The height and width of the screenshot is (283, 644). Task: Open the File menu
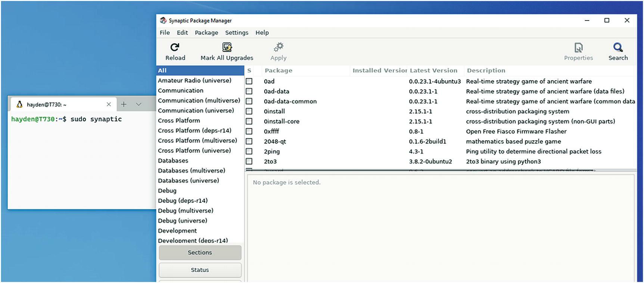click(x=165, y=33)
